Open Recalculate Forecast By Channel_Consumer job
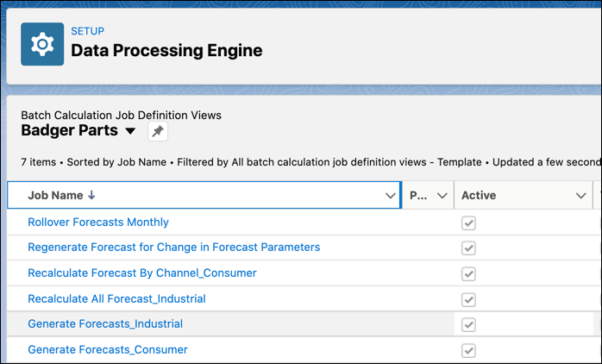602x364 pixels. [x=142, y=273]
